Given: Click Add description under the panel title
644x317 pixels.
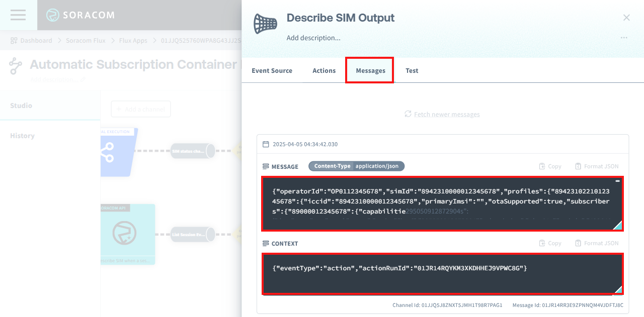Looking at the screenshot, I should pos(313,38).
